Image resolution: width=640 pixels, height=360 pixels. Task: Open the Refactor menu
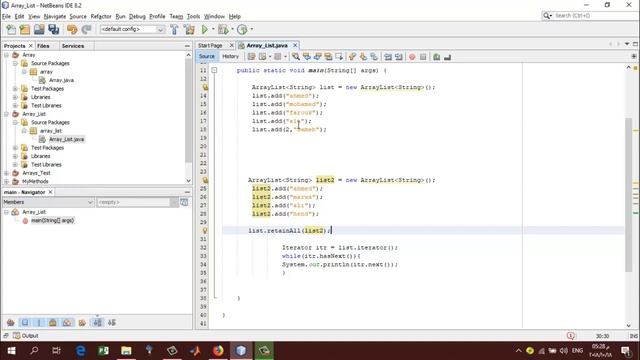coord(101,16)
